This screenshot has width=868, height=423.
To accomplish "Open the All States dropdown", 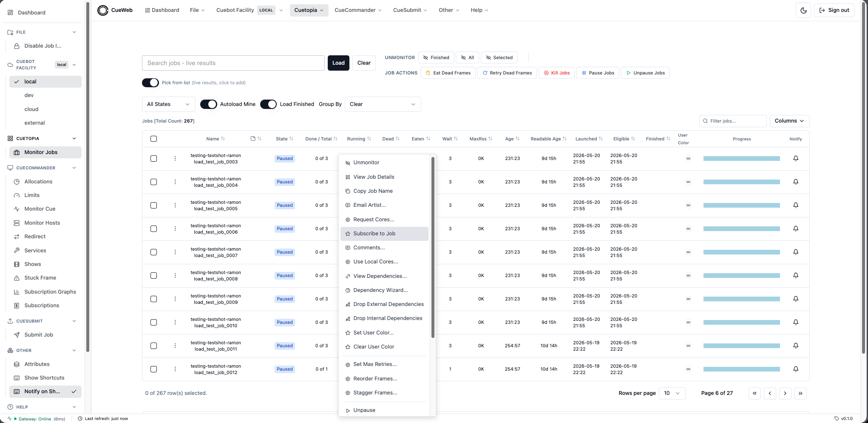I will pos(168,104).
